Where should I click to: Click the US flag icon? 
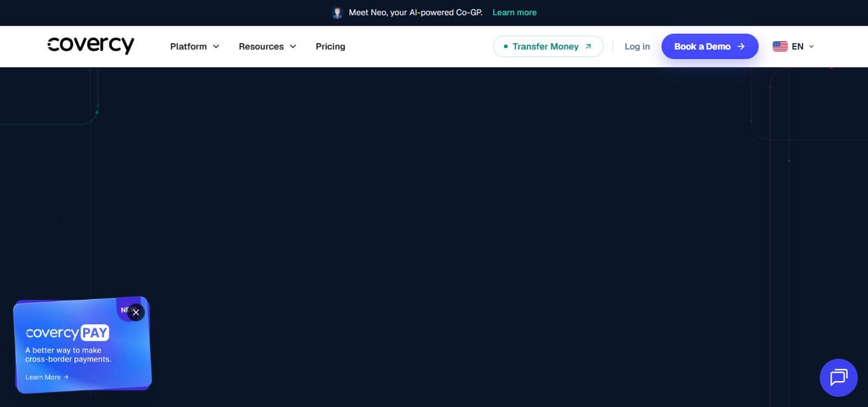pyautogui.click(x=780, y=46)
